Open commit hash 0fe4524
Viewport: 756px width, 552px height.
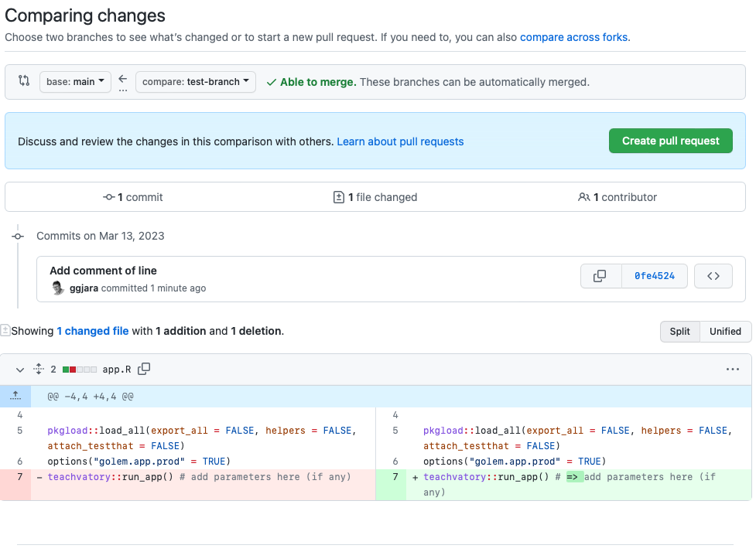(x=654, y=276)
